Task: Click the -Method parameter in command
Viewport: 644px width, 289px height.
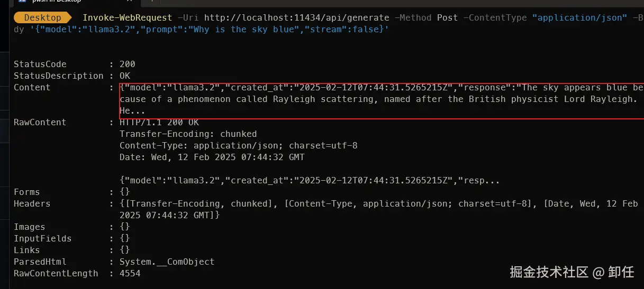Action: tap(415, 18)
